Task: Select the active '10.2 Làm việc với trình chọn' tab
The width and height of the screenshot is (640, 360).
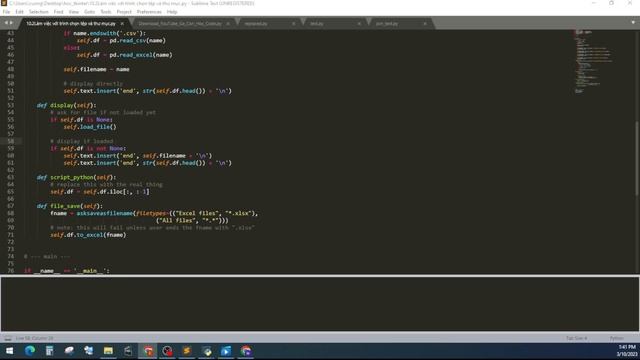Action: (x=71, y=24)
